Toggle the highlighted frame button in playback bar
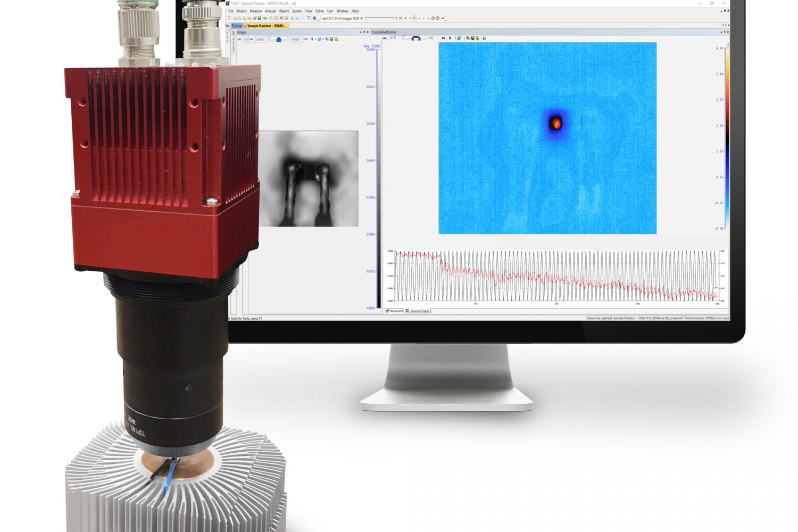Image resolution: width=798 pixels, height=532 pixels. coord(414,18)
